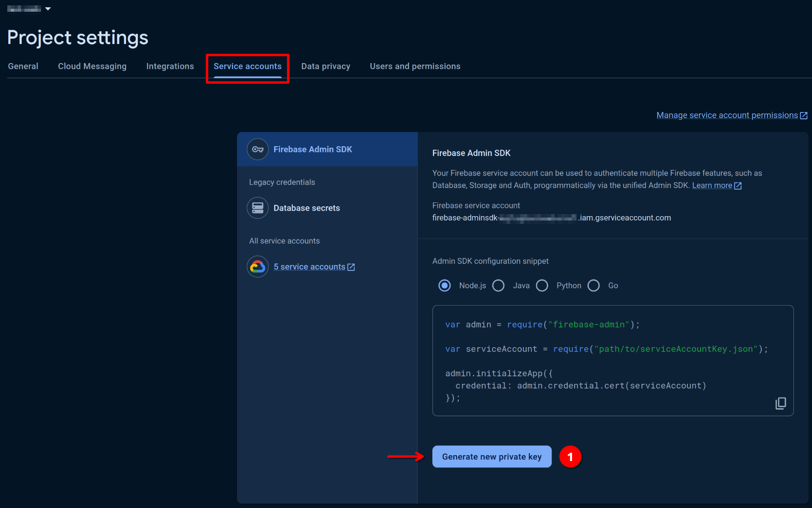Open the Data privacy tab
The width and height of the screenshot is (812, 508).
(326, 66)
